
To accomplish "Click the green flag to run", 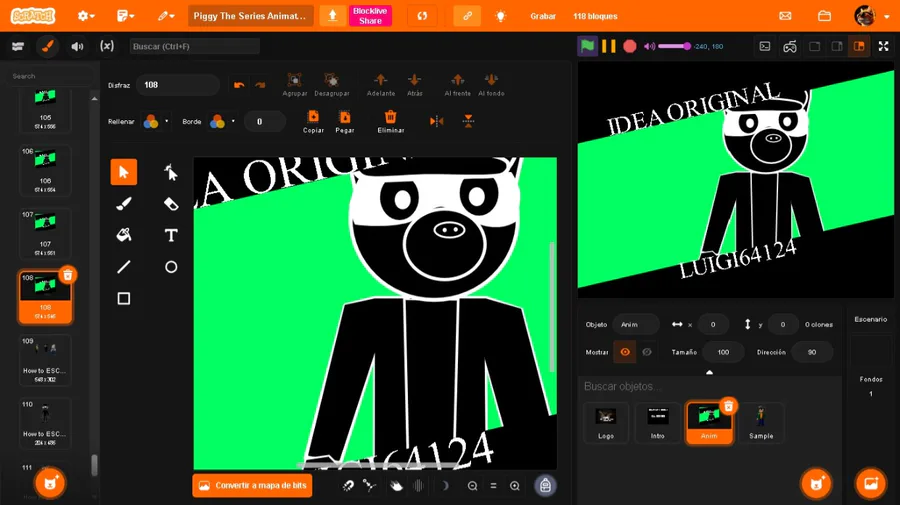I will (x=587, y=46).
